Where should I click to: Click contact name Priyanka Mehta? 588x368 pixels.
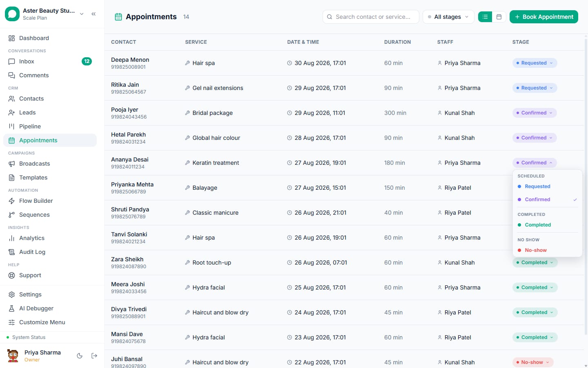coord(132,184)
